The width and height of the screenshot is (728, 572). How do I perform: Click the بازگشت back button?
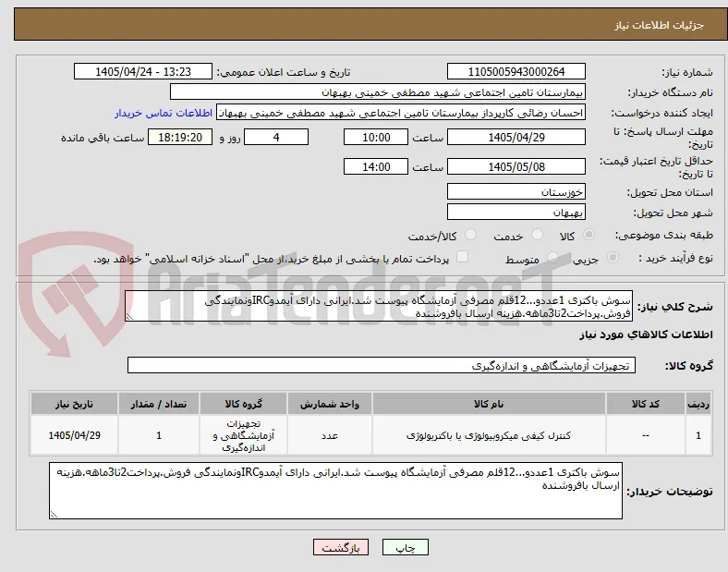coord(341,547)
